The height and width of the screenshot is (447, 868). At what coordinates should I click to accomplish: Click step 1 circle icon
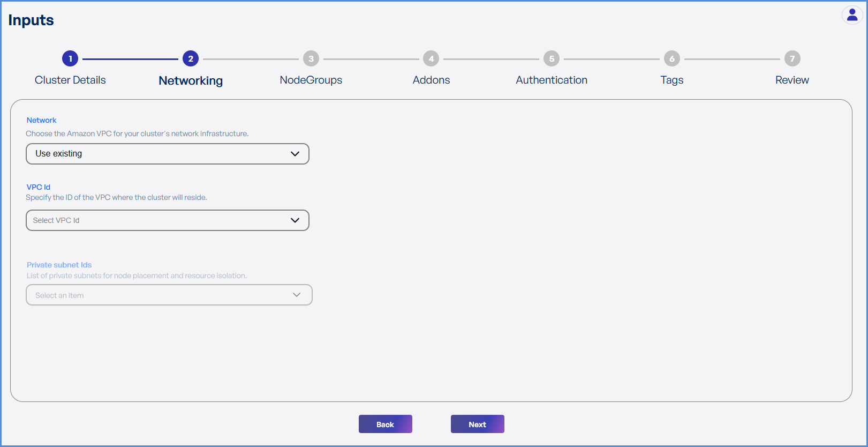point(70,58)
